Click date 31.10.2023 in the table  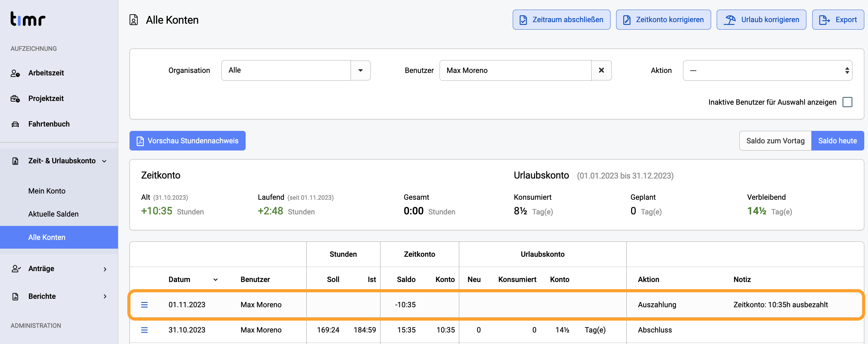click(x=187, y=330)
